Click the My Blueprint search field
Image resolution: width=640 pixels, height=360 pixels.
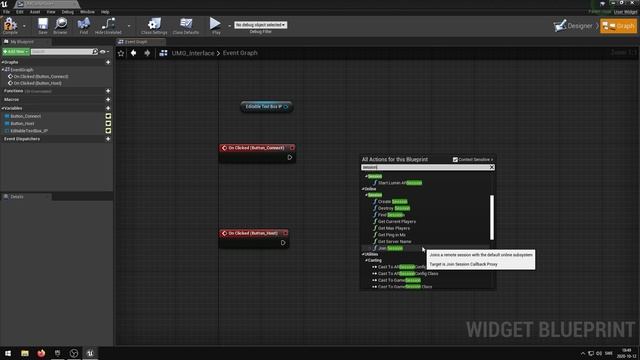pos(61,52)
